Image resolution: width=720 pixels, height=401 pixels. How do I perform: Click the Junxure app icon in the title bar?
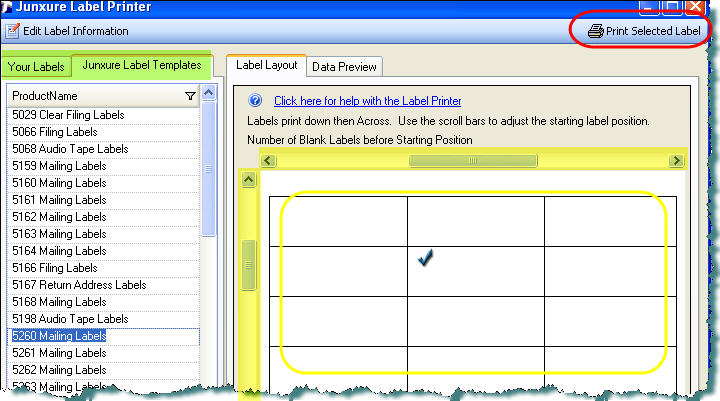(x=6, y=6)
